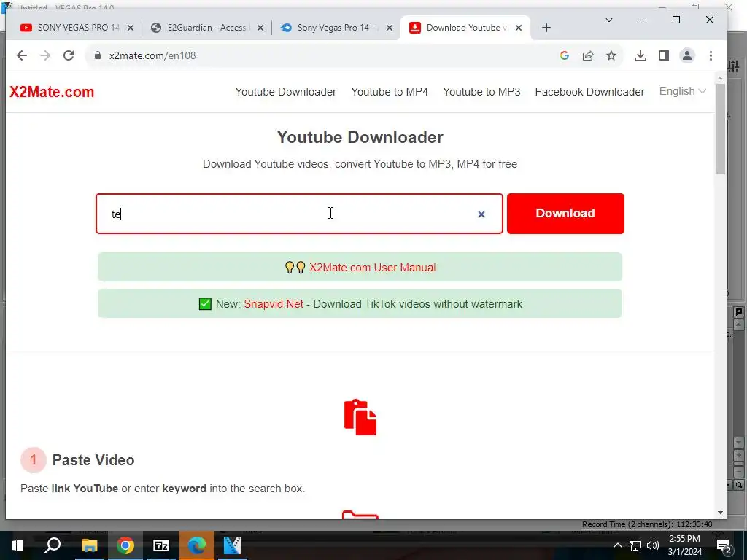The image size is (747, 560).
Task: Click the page scrollbar up arrow
Action: point(720,78)
